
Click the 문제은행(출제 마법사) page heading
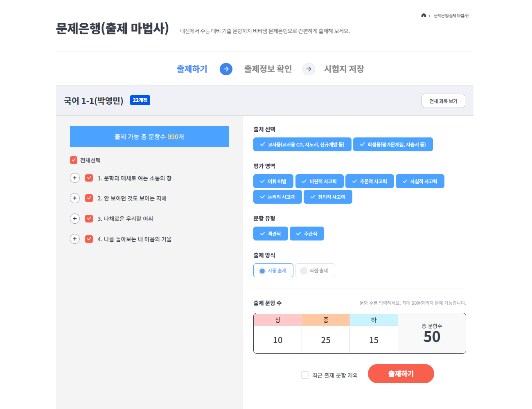[113, 28]
